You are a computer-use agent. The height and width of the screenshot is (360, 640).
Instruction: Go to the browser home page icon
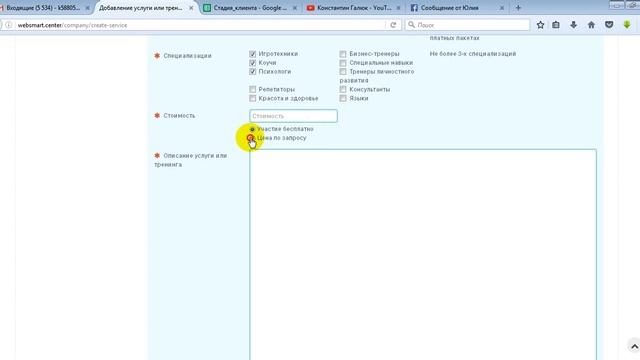point(591,25)
